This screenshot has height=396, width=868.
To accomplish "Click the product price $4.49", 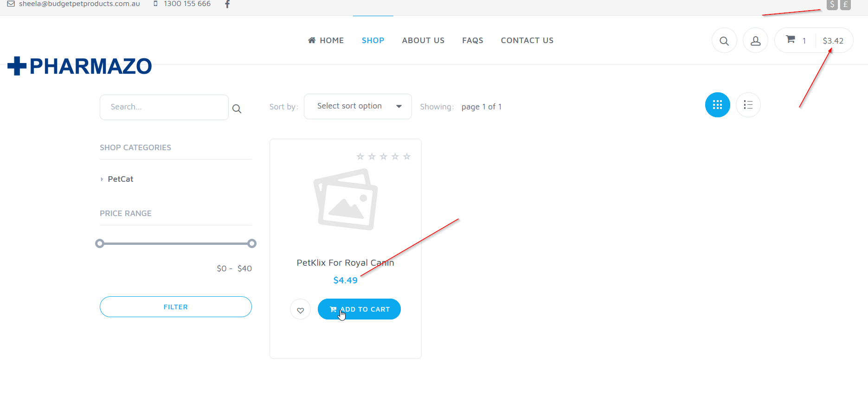I will click(x=346, y=280).
